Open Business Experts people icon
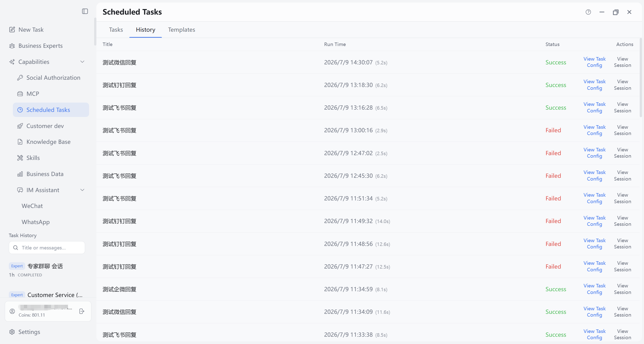Image resolution: width=644 pixels, height=344 pixels. (12, 46)
